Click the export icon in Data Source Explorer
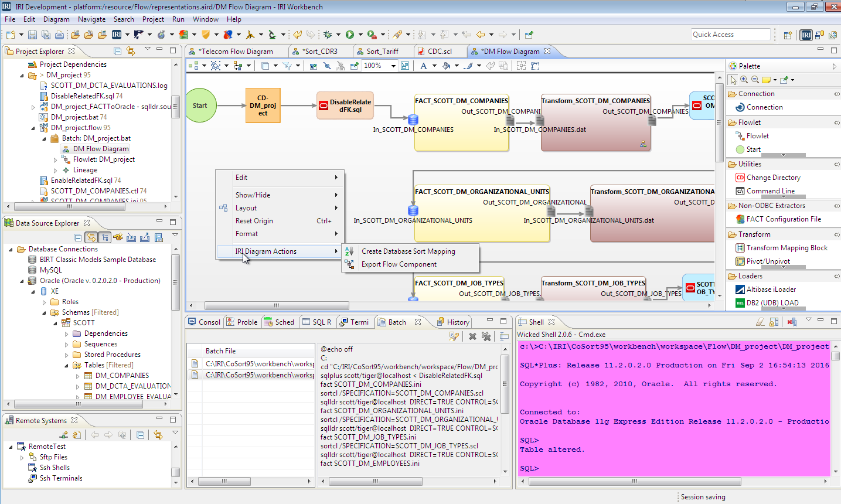Screen dimensions: 841x504 coord(145,237)
